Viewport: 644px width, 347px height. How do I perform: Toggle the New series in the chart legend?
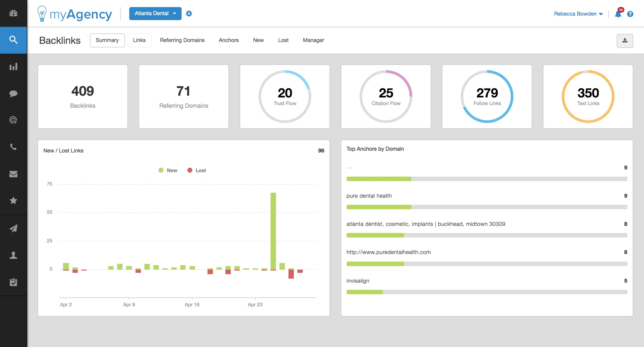tap(168, 170)
